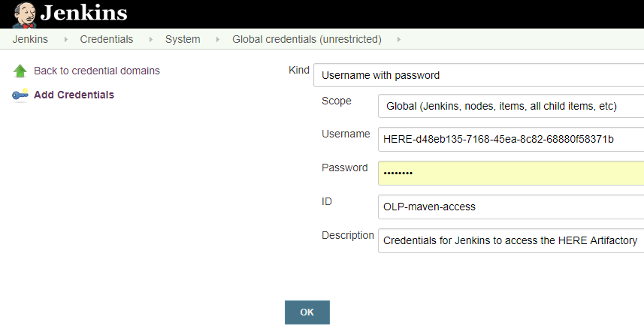Image resolution: width=644 pixels, height=335 pixels.
Task: Select Credentials in the breadcrumb bar
Action: click(x=107, y=39)
